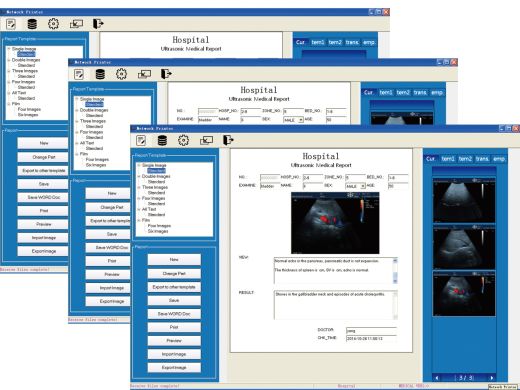Collapse Film node in back window tree
The height and width of the screenshot is (390, 520).
tap(9, 104)
